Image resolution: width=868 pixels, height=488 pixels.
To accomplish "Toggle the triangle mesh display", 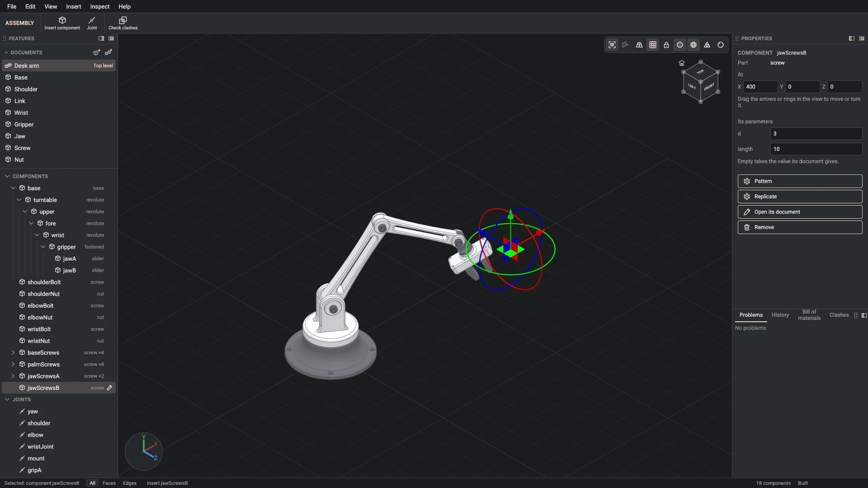I will click(x=707, y=45).
